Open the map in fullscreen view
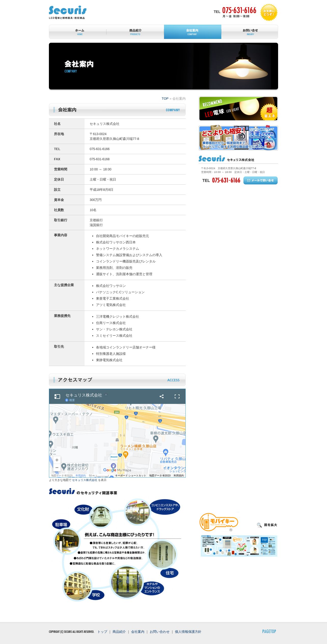The height and width of the screenshot is (644, 327). [x=177, y=396]
